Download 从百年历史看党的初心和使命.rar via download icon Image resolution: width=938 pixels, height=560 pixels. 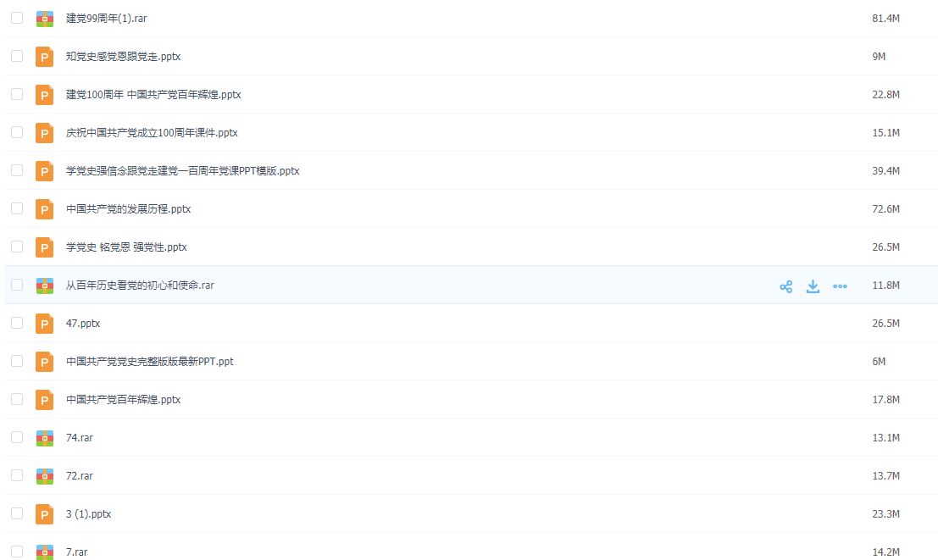pyautogui.click(x=813, y=286)
